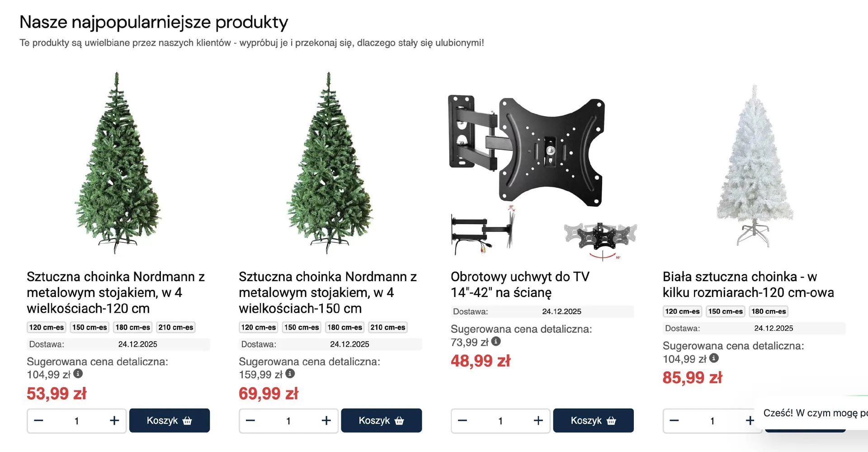Decrease quantity of TV wall mount

[462, 421]
